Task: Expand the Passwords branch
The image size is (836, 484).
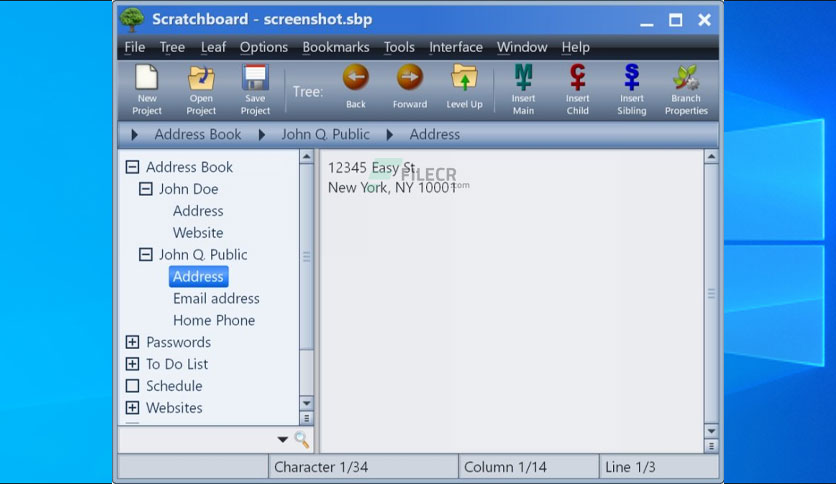Action: coord(132,342)
